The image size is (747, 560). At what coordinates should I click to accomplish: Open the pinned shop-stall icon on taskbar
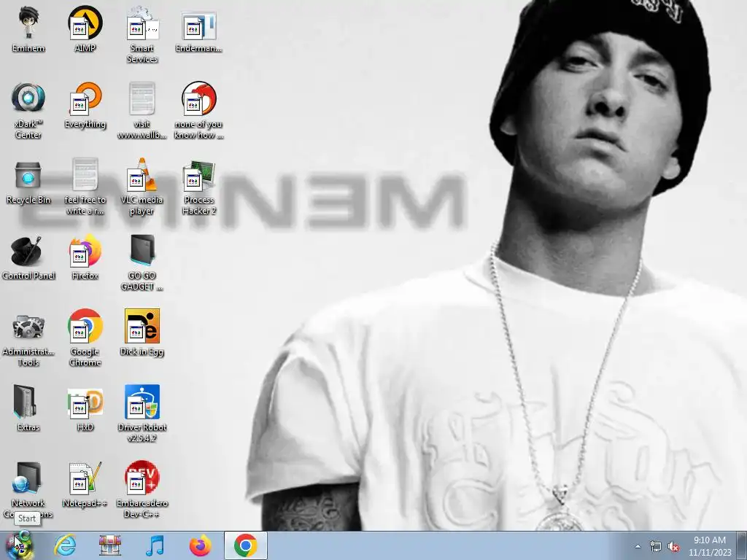[109, 545]
